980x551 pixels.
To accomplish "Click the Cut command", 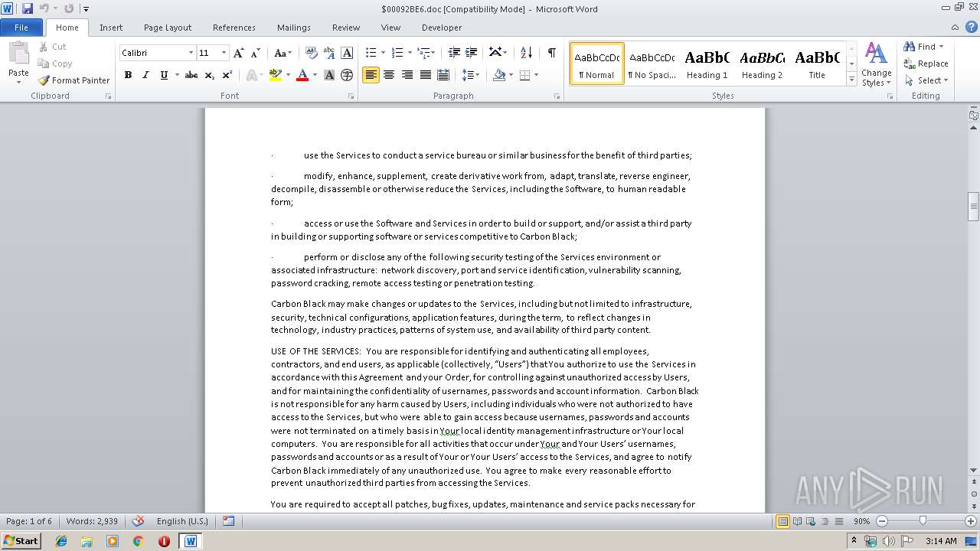I will (52, 47).
